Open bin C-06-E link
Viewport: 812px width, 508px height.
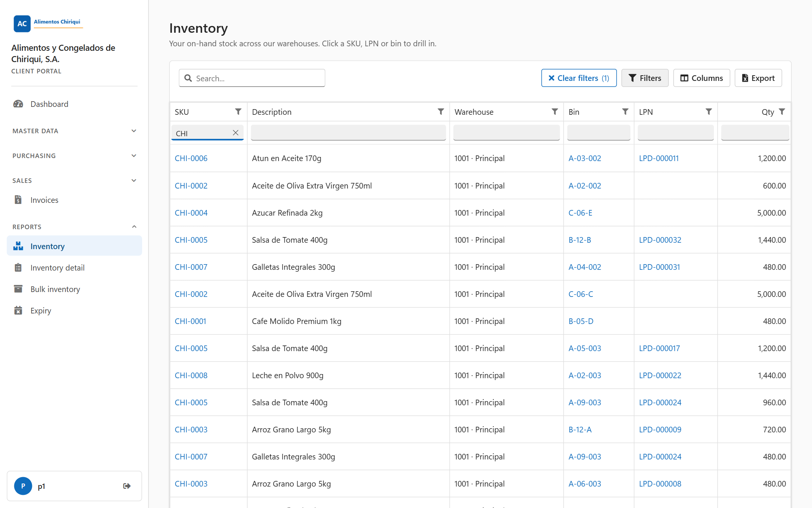(580, 213)
